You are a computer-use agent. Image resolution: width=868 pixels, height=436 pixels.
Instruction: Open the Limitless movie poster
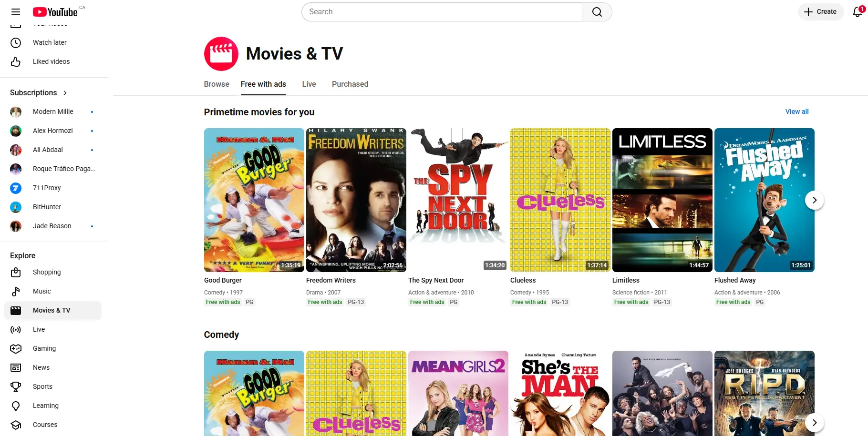point(662,200)
